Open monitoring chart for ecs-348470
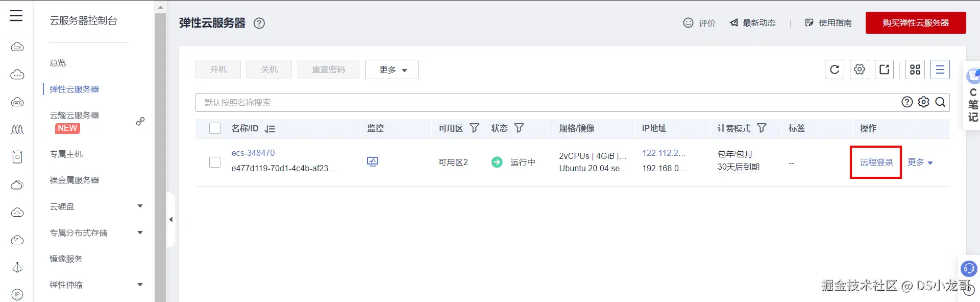The width and height of the screenshot is (980, 302). pyautogui.click(x=373, y=162)
